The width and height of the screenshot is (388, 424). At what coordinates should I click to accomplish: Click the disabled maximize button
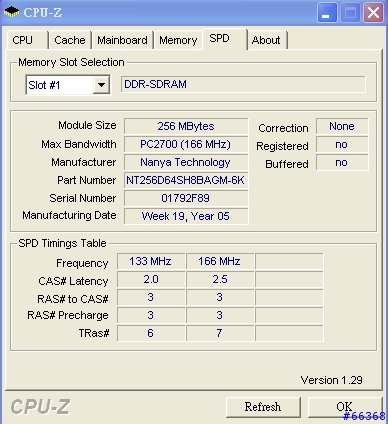(x=350, y=13)
